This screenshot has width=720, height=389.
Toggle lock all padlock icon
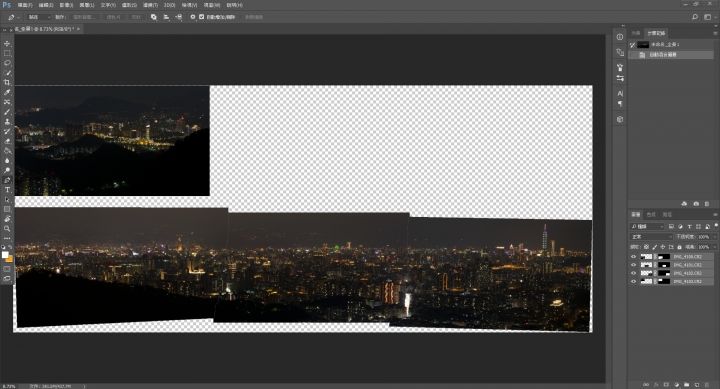tap(679, 247)
